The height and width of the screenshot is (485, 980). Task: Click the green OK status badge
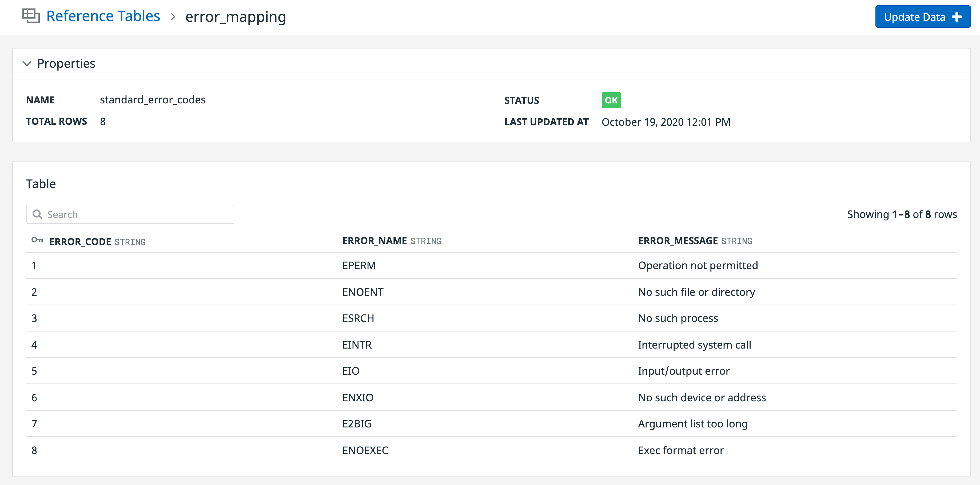611,100
